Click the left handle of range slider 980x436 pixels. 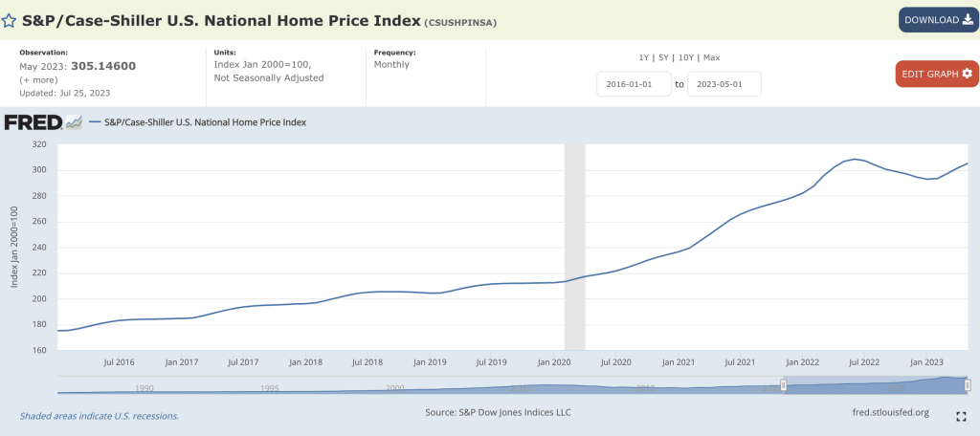click(783, 384)
